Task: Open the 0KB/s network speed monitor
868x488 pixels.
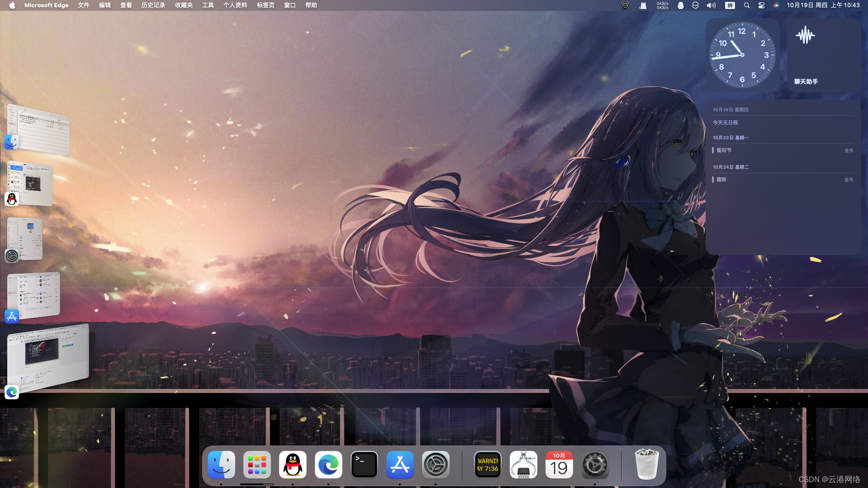Action: (x=662, y=5)
